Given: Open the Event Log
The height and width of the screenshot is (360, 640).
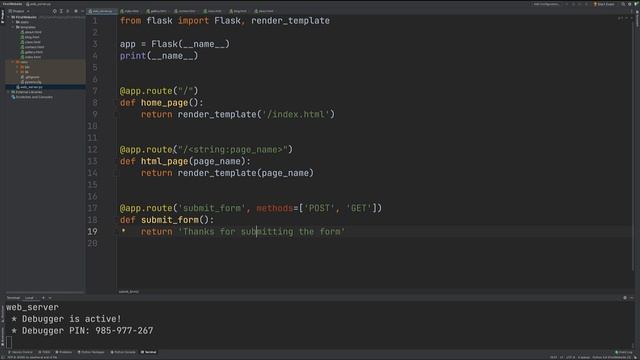Looking at the screenshot, I should click(x=623, y=352).
